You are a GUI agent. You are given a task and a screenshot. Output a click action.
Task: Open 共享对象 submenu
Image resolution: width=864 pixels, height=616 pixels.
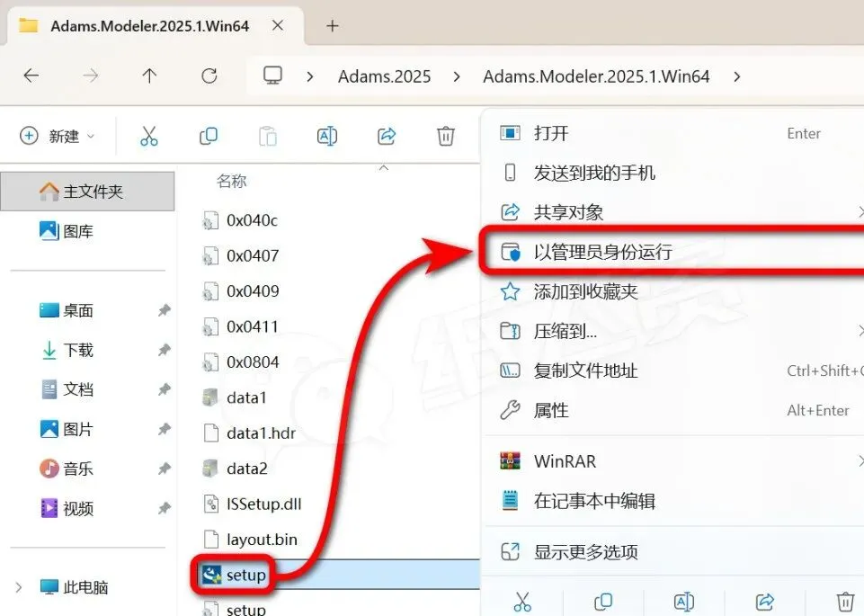tap(672, 212)
